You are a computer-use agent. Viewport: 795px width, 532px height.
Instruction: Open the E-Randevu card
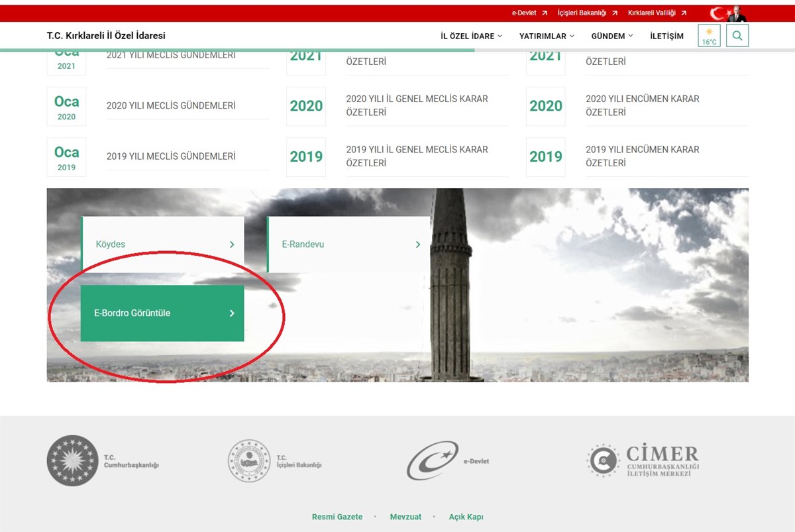348,244
